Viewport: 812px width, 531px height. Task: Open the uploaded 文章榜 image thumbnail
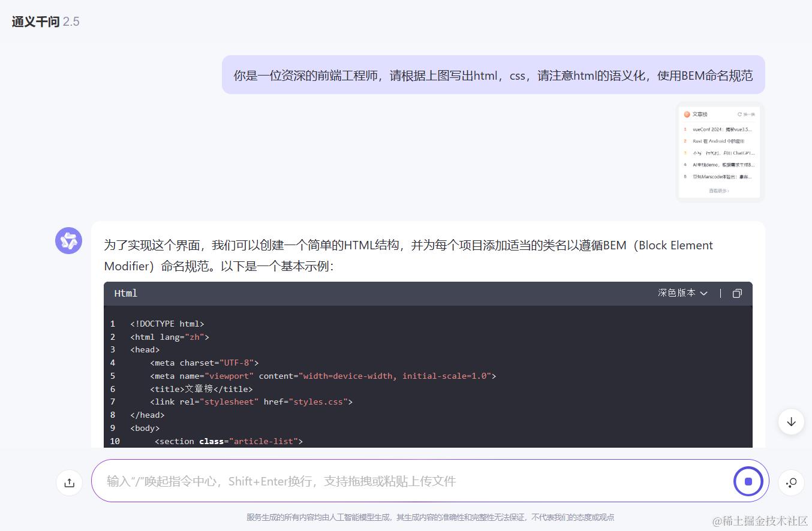[720, 153]
